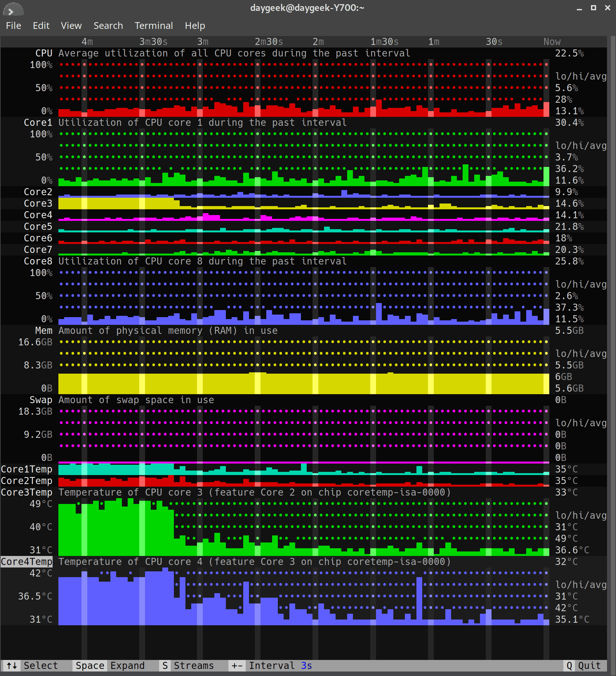Open the Search menu

108,25
